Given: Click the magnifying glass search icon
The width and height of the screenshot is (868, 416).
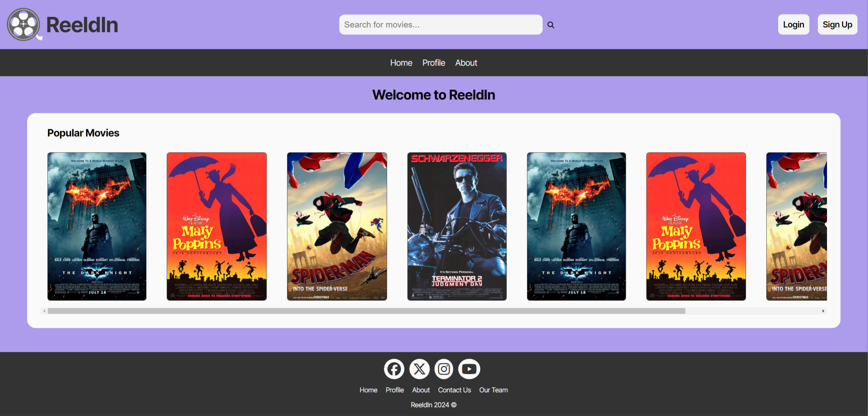Looking at the screenshot, I should pos(551,25).
